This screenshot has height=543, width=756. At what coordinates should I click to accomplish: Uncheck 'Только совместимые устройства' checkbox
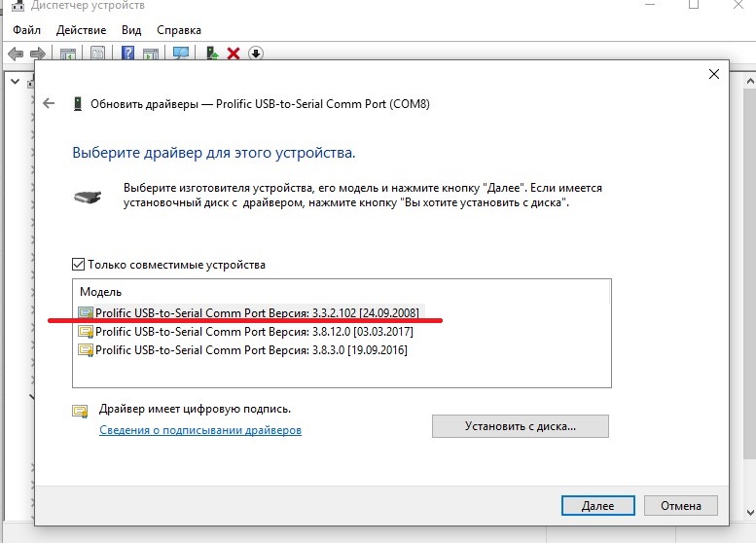pyautogui.click(x=78, y=265)
